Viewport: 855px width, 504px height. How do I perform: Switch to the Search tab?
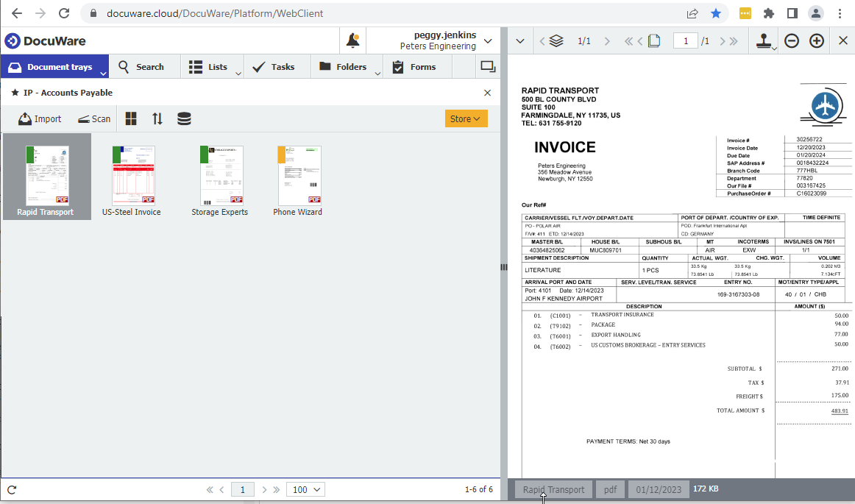pyautogui.click(x=141, y=66)
